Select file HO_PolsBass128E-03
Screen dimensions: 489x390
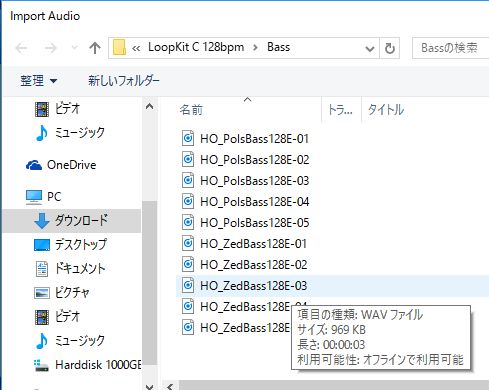tap(255, 181)
